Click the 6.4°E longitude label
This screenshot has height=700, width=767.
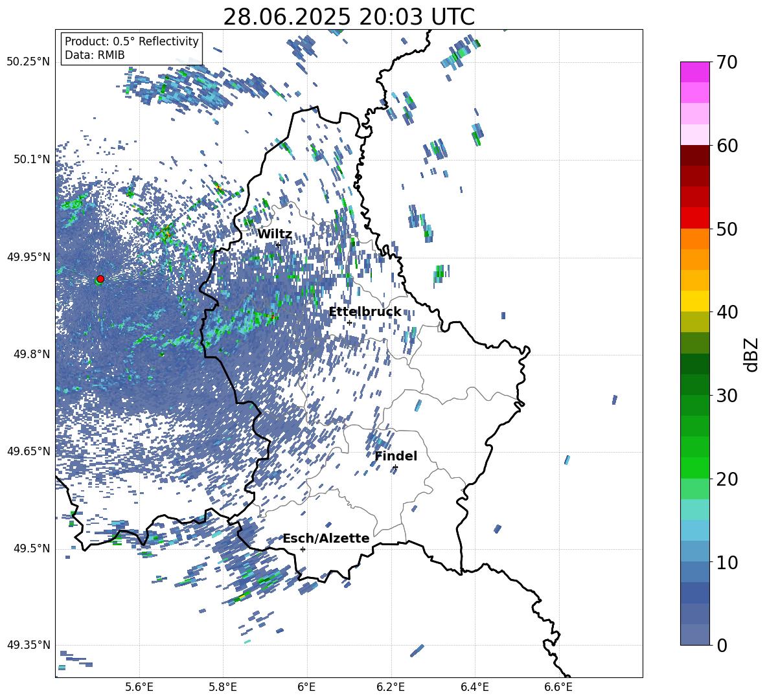[474, 687]
